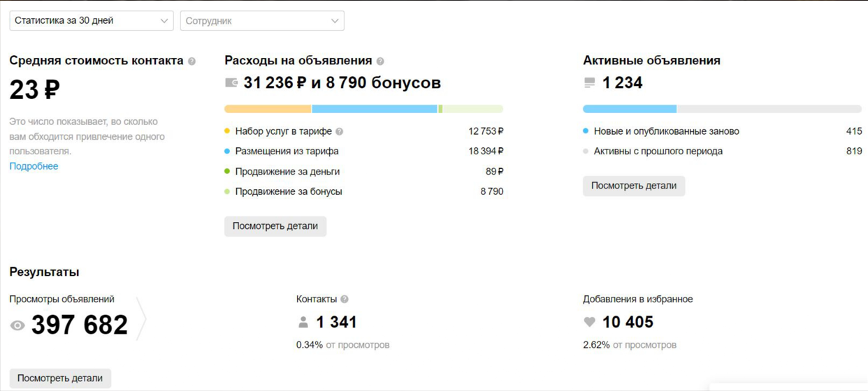The image size is (868, 391).
Task: Click the bonus value "8 790" in the list
Action: (x=492, y=191)
